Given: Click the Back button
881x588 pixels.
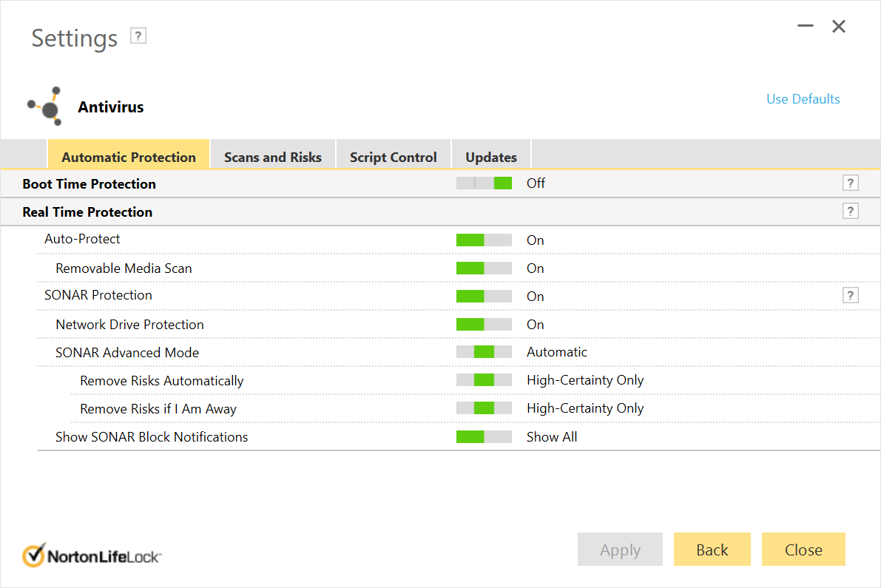Looking at the screenshot, I should (x=712, y=550).
